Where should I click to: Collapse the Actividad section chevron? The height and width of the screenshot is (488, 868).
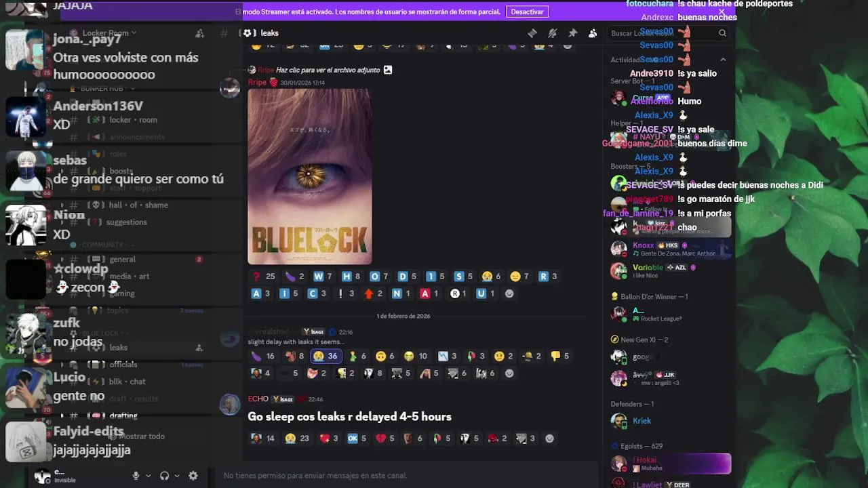(723, 60)
